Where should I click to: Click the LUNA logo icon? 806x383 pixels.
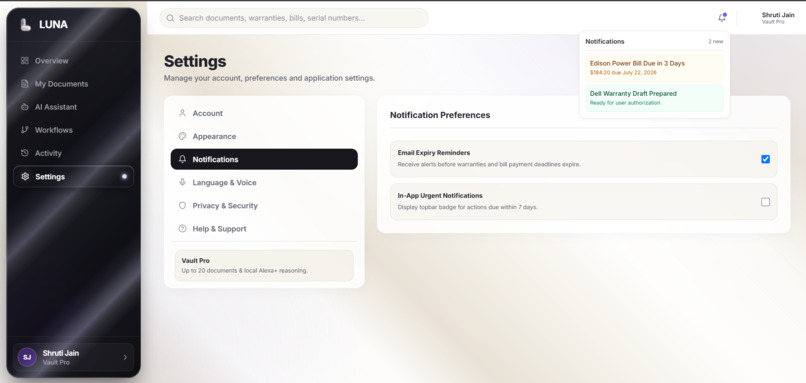coord(25,24)
